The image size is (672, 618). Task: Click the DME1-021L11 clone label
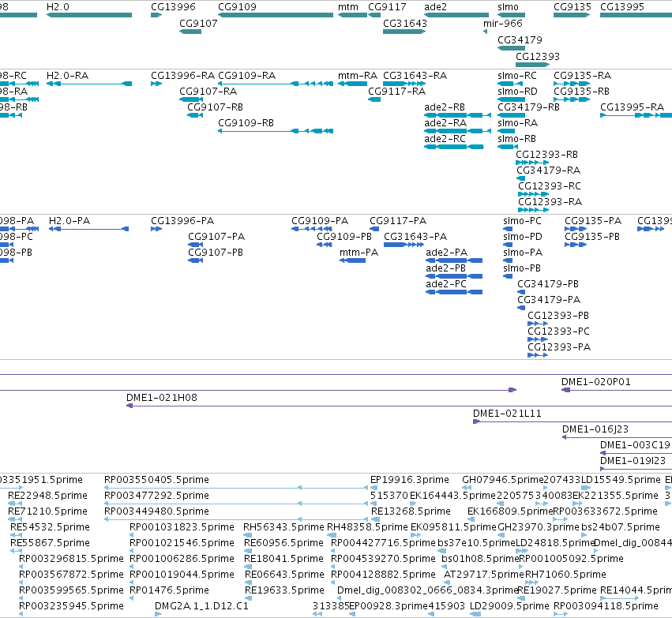507,414
